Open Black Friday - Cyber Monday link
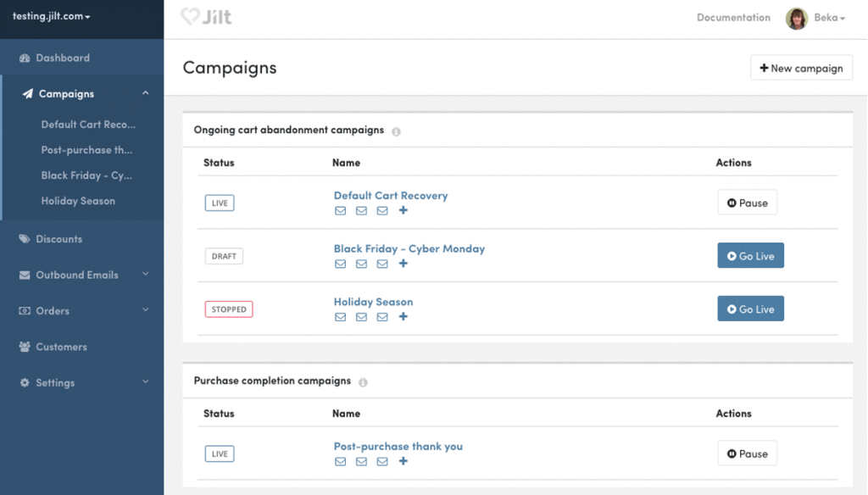This screenshot has height=495, width=868. [409, 248]
